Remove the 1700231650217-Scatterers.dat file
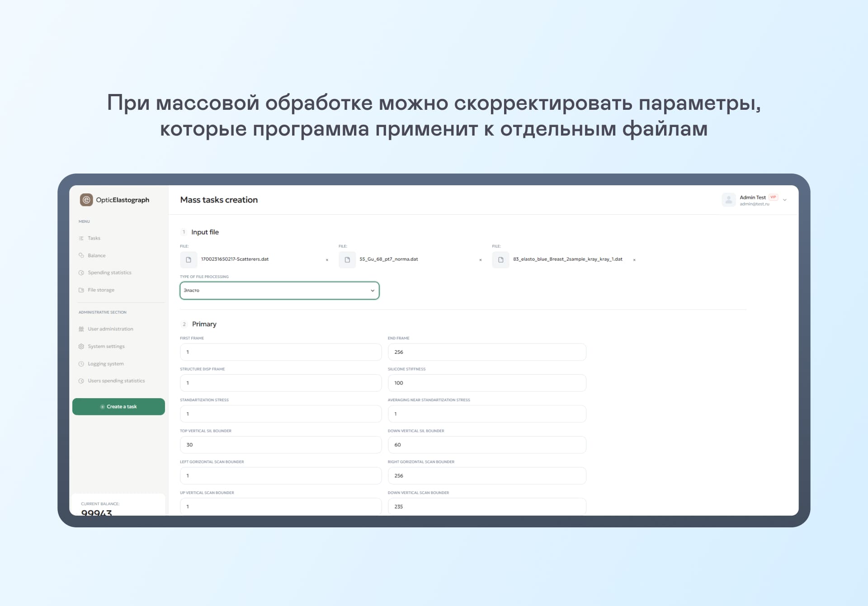 click(327, 260)
